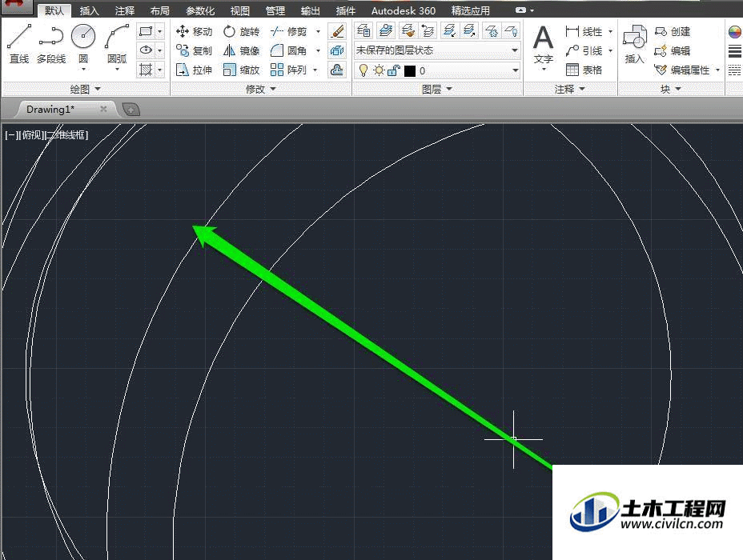Expand the rectangle tool dropdown arrow
This screenshot has height=560, width=743.
pos(160,31)
